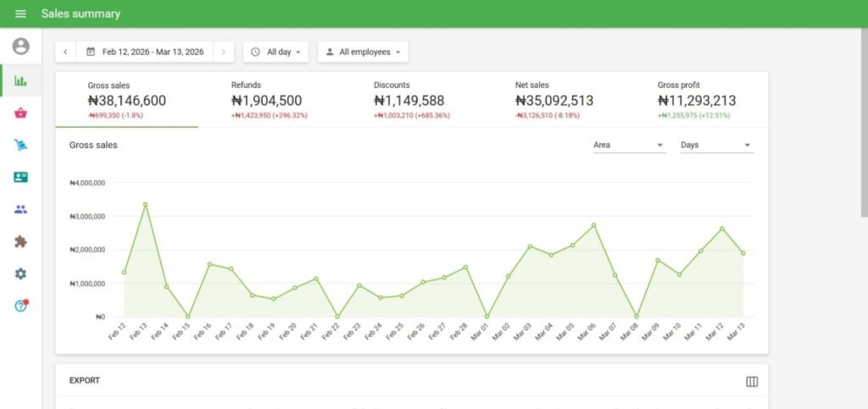Select the Reports bar chart sidebar icon
Image resolution: width=868 pixels, height=409 pixels.
pyautogui.click(x=20, y=81)
